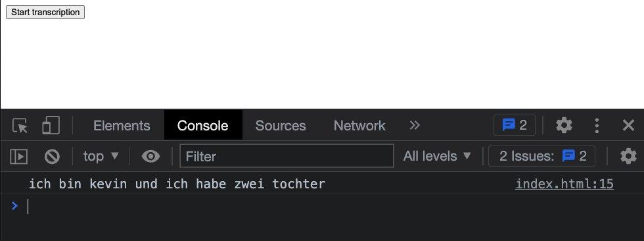The image size is (644, 241).
Task: Show the console sidebar panel
Action: pos(19,156)
